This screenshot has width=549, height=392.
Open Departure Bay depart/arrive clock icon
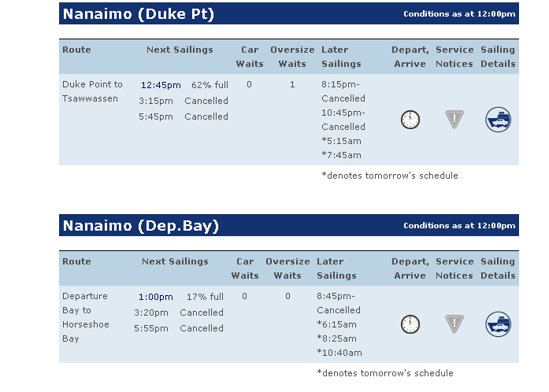click(410, 324)
